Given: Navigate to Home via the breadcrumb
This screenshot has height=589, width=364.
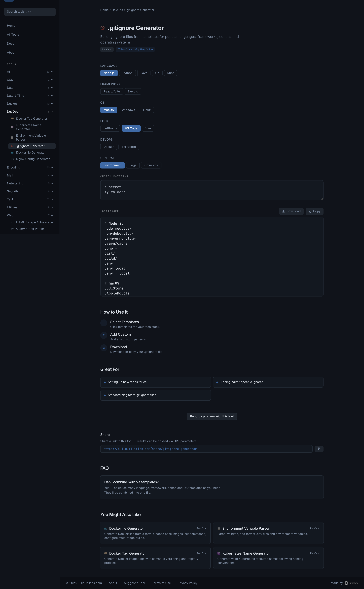Looking at the screenshot, I should [104, 10].
